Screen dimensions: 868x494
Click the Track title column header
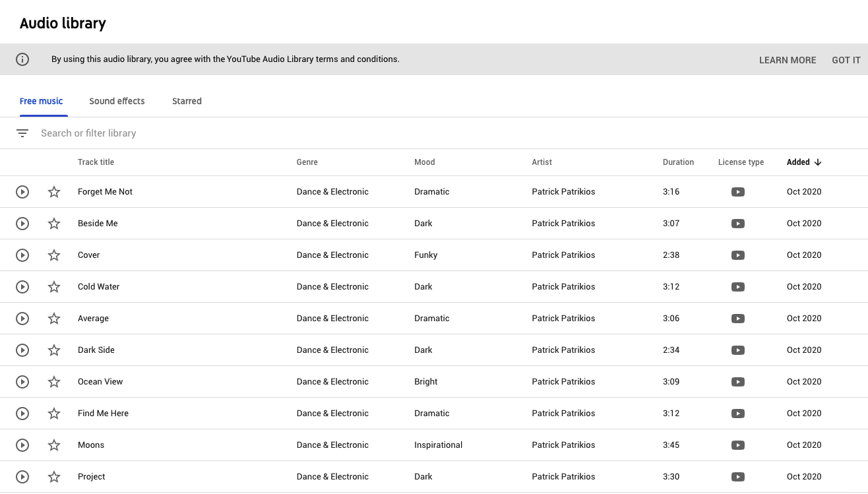pos(96,162)
